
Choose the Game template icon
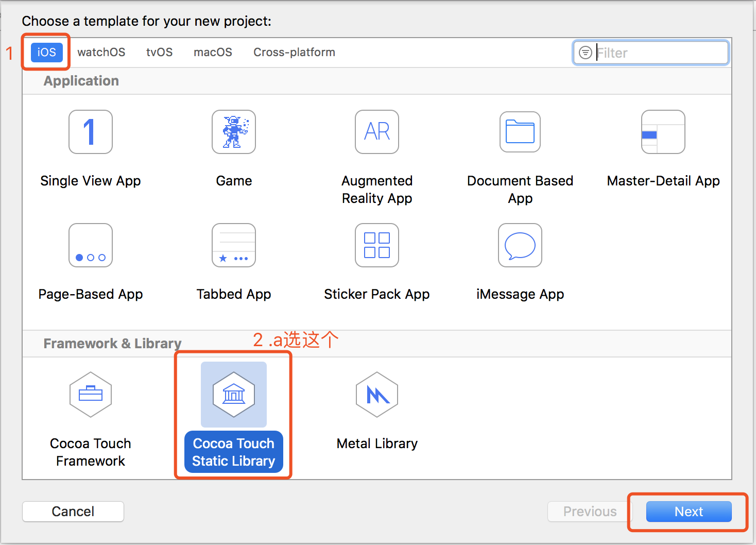(x=234, y=132)
